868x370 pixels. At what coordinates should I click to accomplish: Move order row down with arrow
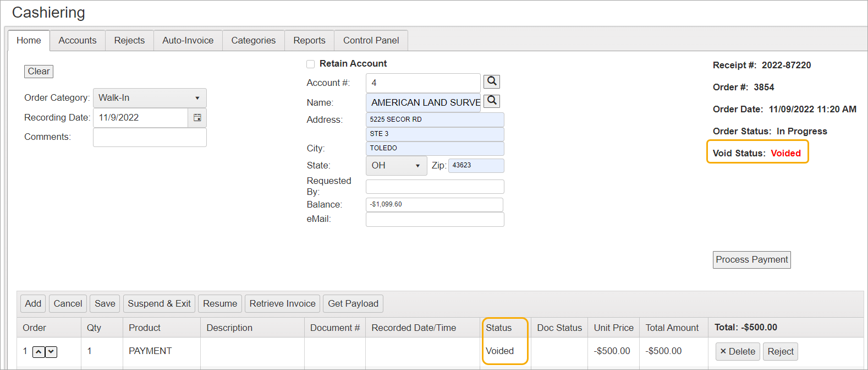[x=51, y=352]
